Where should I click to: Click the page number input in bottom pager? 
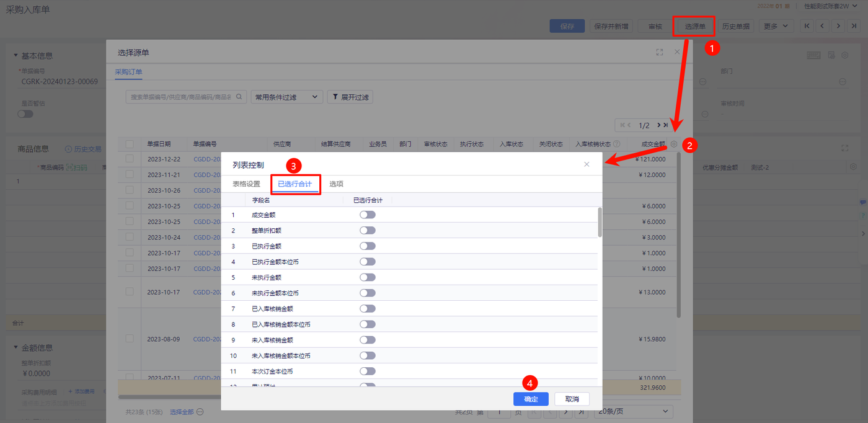pos(498,412)
